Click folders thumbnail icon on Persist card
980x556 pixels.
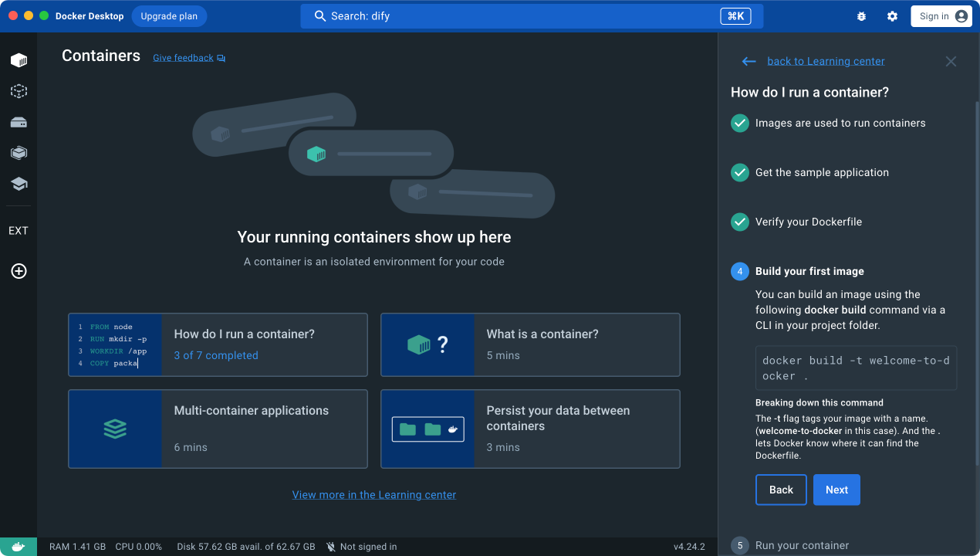pos(428,429)
